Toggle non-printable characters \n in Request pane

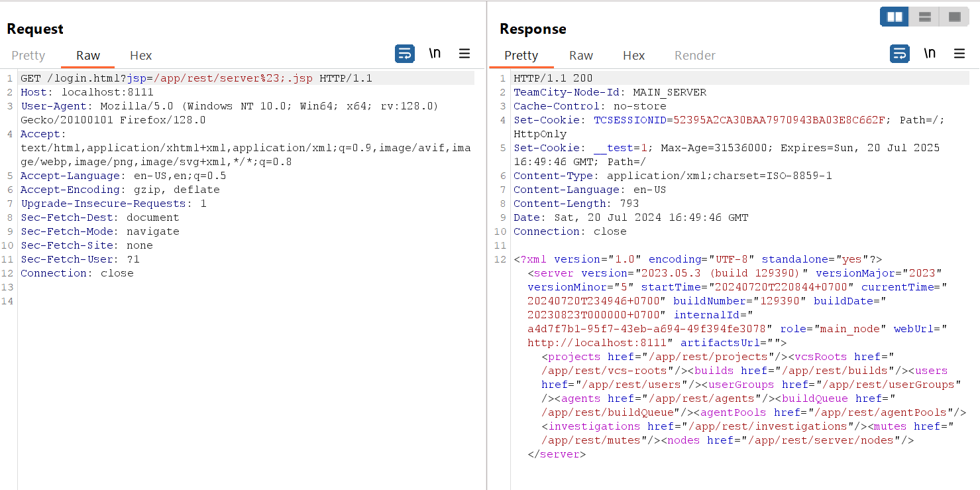pyautogui.click(x=435, y=54)
